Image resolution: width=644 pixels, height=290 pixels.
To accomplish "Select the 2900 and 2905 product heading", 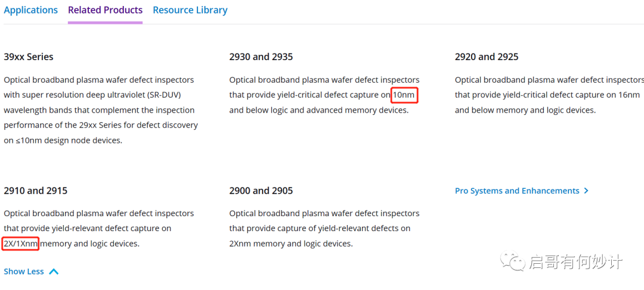I will [x=261, y=191].
